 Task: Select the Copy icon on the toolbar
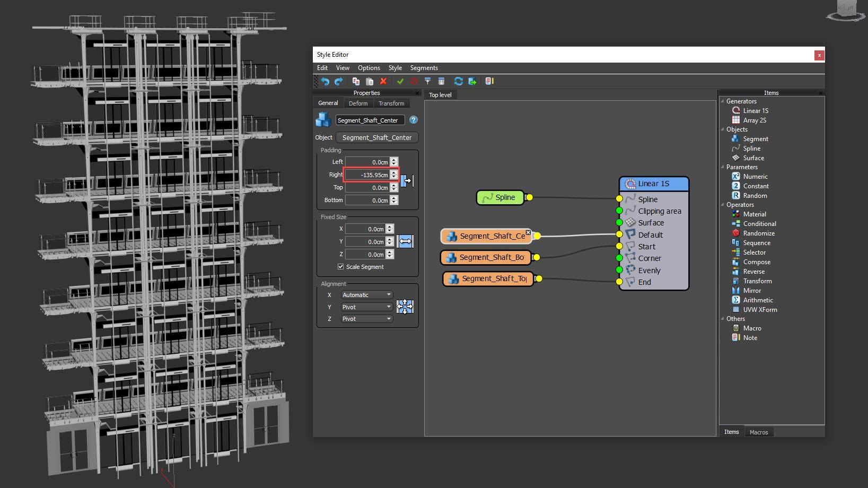pyautogui.click(x=356, y=81)
